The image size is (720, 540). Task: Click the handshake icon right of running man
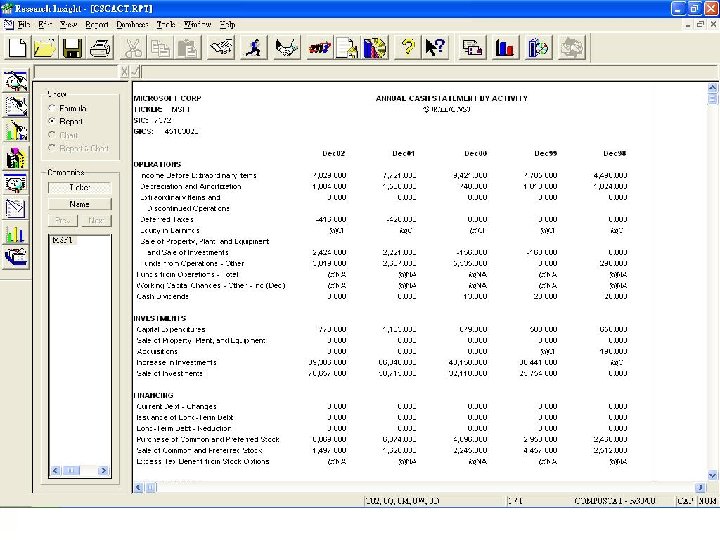[287, 48]
